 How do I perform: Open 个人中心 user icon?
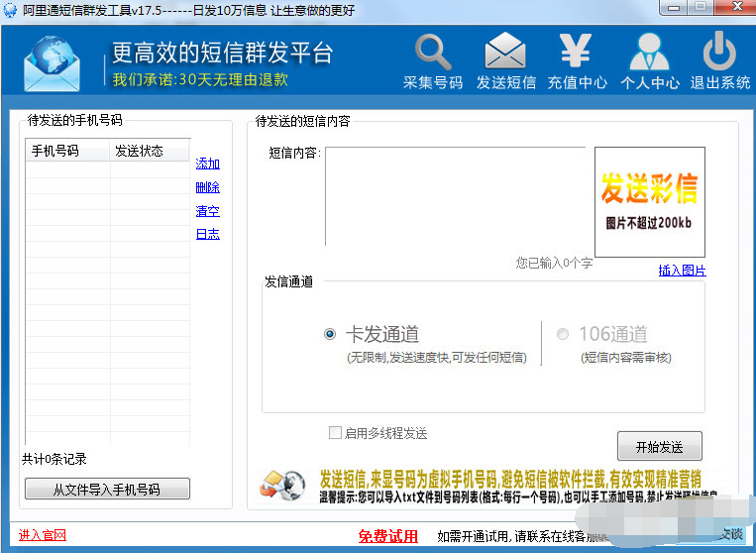pyautogui.click(x=649, y=53)
